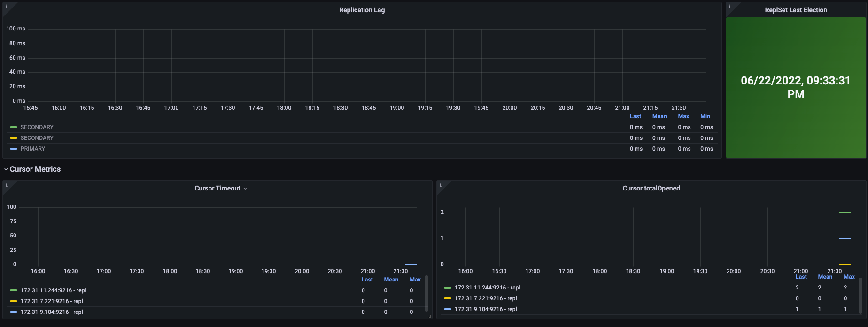The height and width of the screenshot is (327, 868).
Task: Collapse the Cursor Metrics row
Action: [x=6, y=169]
